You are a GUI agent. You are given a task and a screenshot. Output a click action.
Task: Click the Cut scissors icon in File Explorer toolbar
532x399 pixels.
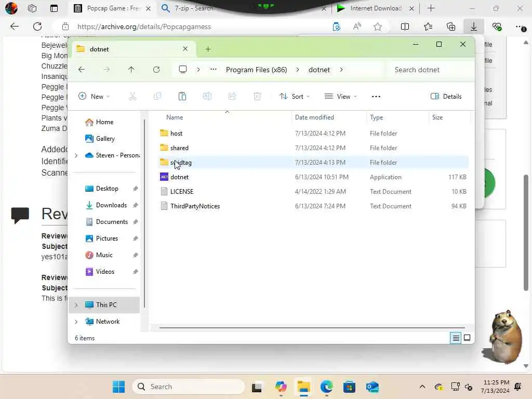132,96
